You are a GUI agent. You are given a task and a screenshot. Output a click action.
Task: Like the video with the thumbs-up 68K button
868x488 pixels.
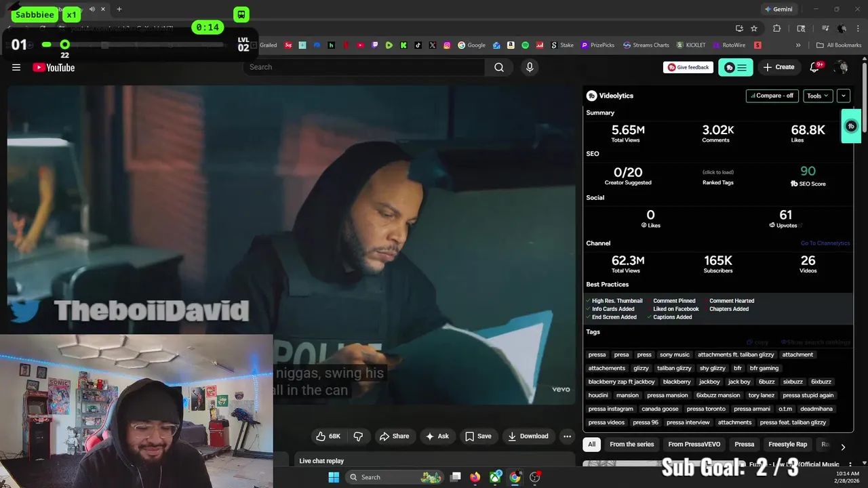point(328,436)
